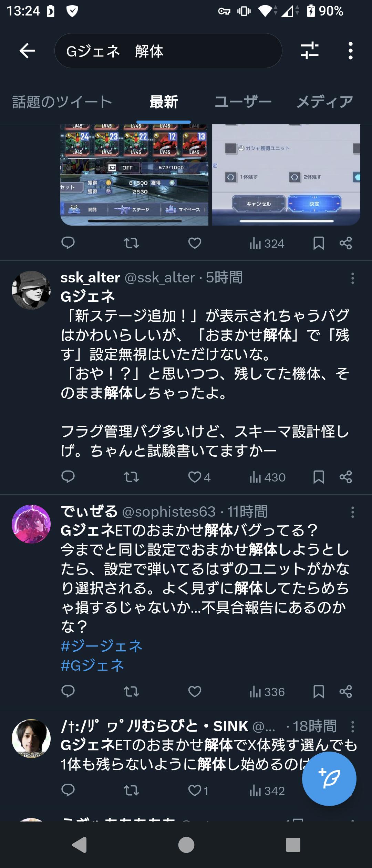372x868 pixels.
Task: Bookmark ssk_alter's tweet
Action: point(319,477)
